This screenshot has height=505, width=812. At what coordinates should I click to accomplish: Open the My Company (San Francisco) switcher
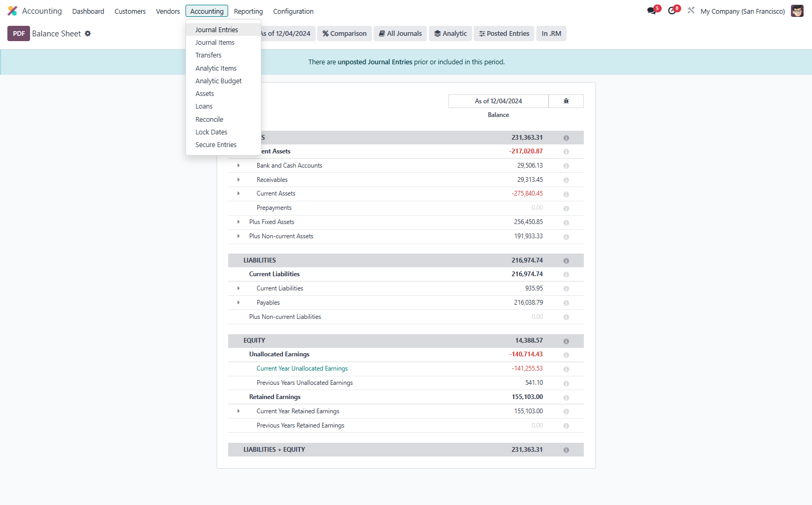(x=742, y=11)
